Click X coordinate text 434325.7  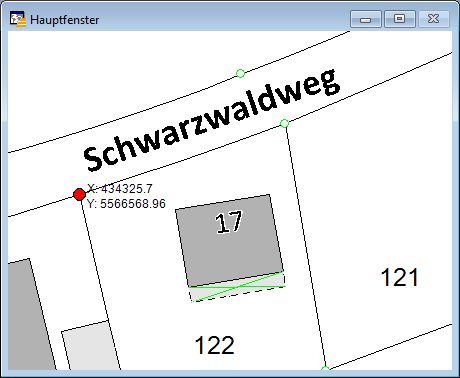click(120, 189)
